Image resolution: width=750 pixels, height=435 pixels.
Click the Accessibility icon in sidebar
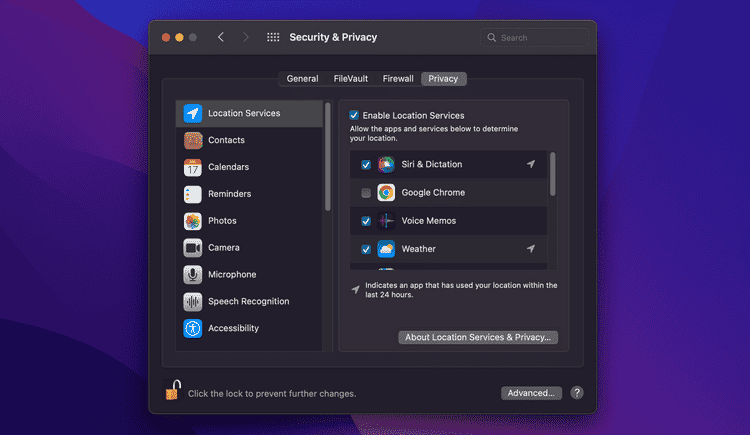[193, 328]
